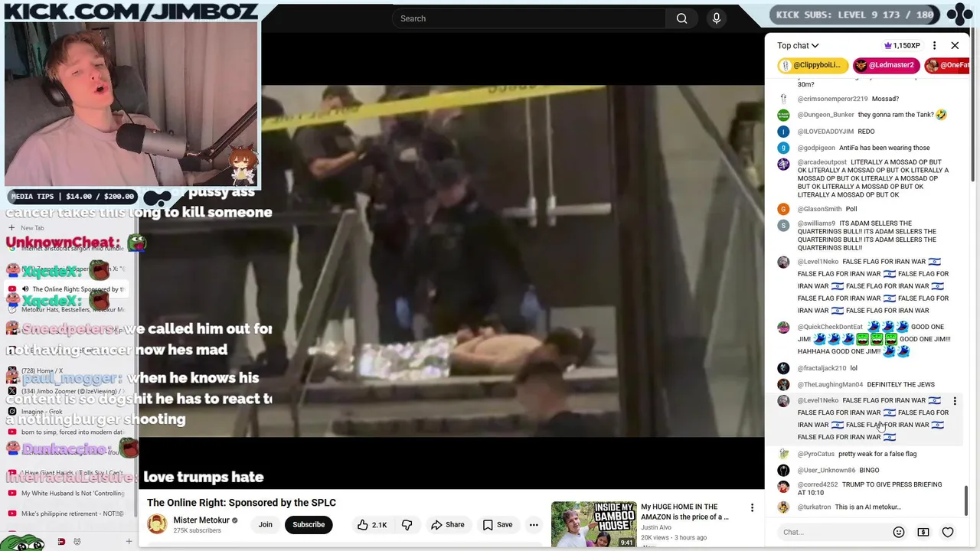Image resolution: width=980 pixels, height=551 pixels.
Task: Click the 1,150XP crown badge
Action: [903, 45]
